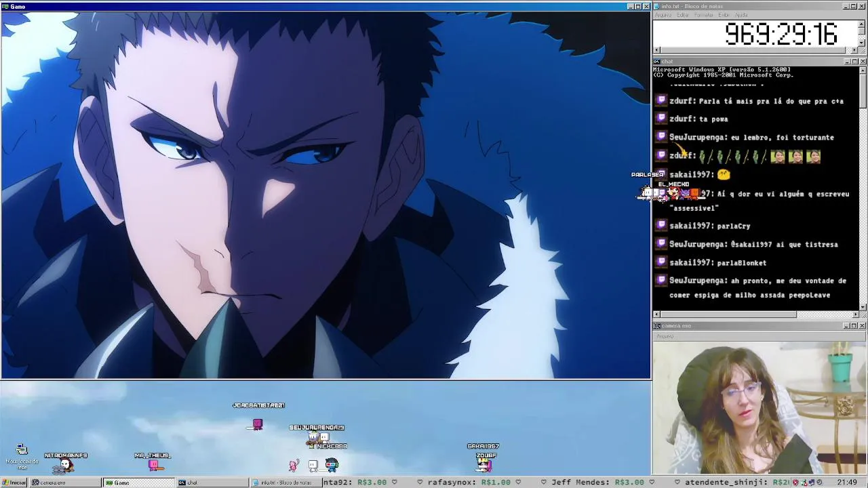The width and height of the screenshot is (868, 488).
Task: Click system tray clock 21:49
Action: [x=846, y=483]
